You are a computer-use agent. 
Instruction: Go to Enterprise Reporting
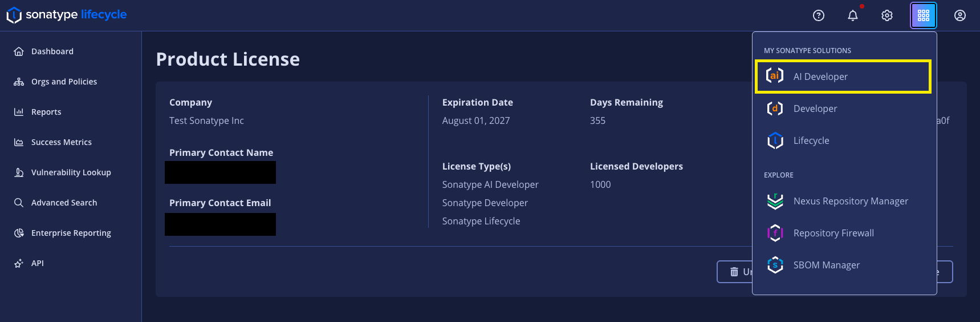(71, 233)
